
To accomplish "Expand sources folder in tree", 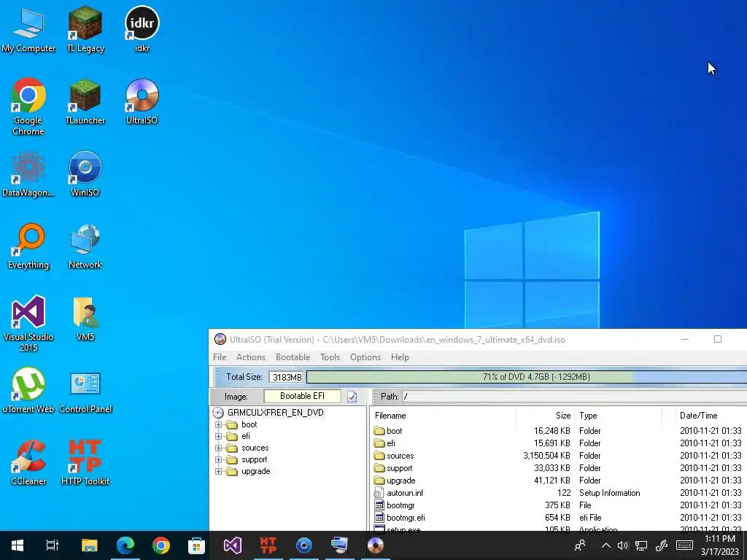I will click(218, 448).
